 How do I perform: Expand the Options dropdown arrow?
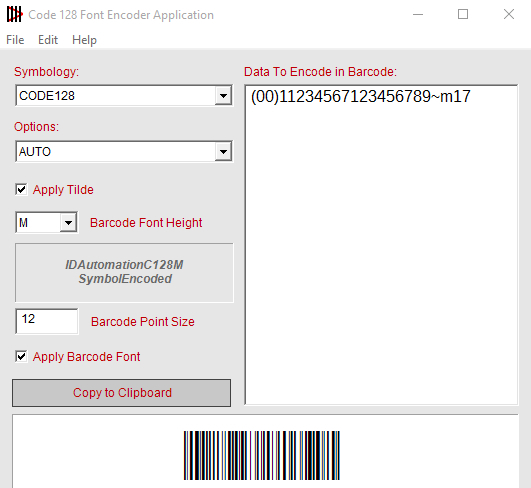click(223, 151)
